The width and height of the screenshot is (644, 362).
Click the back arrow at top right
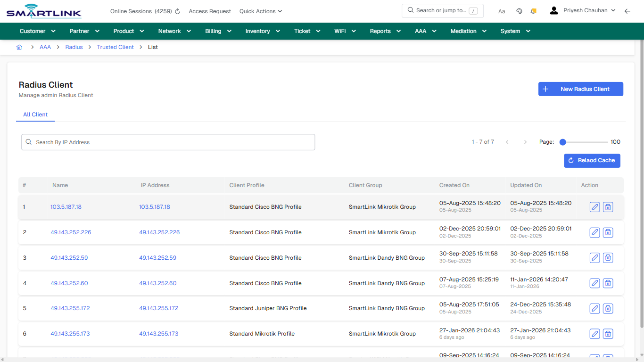(627, 10)
